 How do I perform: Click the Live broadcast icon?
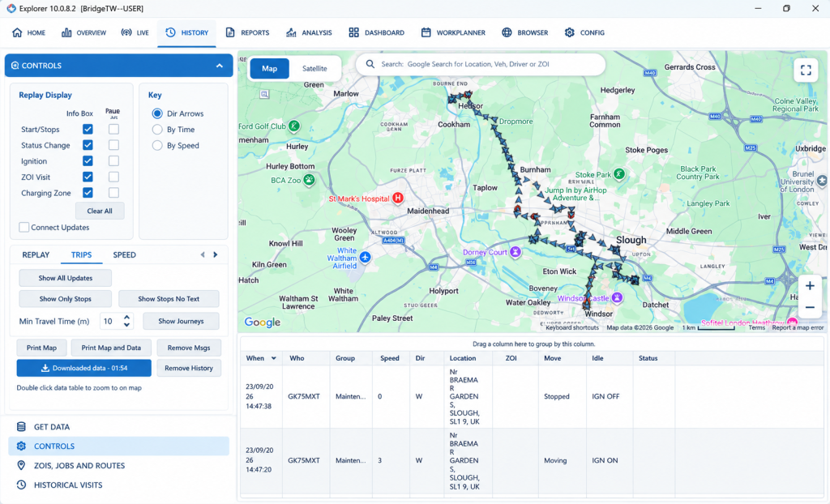pyautogui.click(x=126, y=32)
